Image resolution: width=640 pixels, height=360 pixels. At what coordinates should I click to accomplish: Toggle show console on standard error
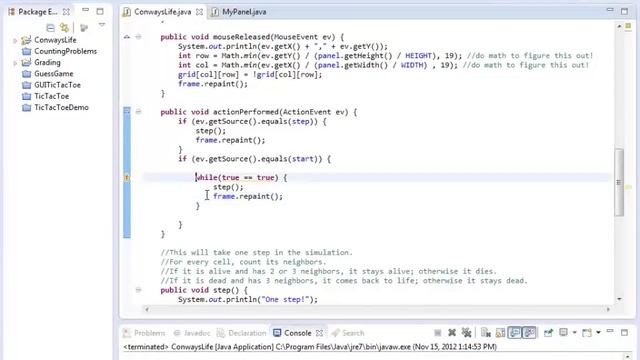pos(529,333)
